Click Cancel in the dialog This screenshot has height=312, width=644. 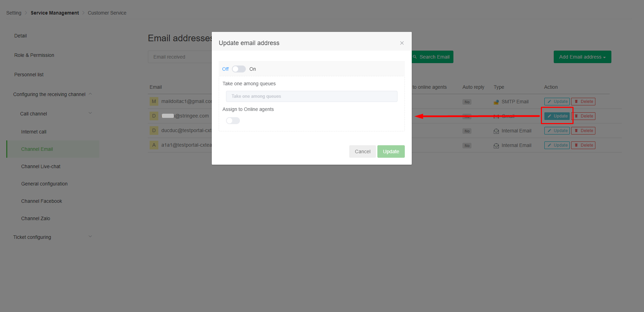[362, 151]
